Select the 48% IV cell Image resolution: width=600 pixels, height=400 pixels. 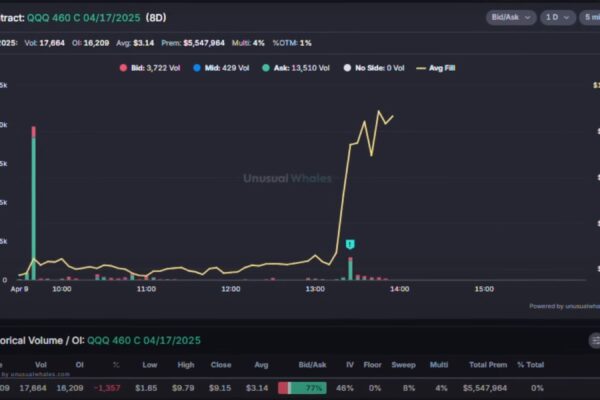pos(345,388)
